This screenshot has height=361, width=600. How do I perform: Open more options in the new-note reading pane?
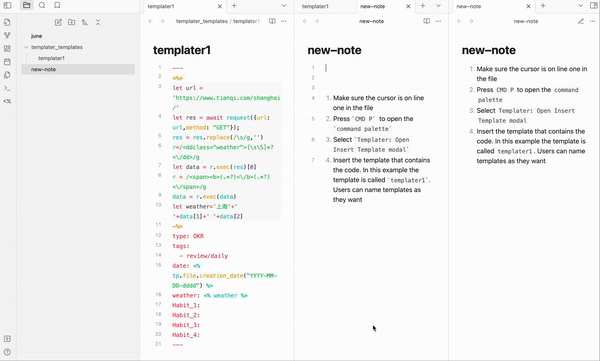coord(593,21)
